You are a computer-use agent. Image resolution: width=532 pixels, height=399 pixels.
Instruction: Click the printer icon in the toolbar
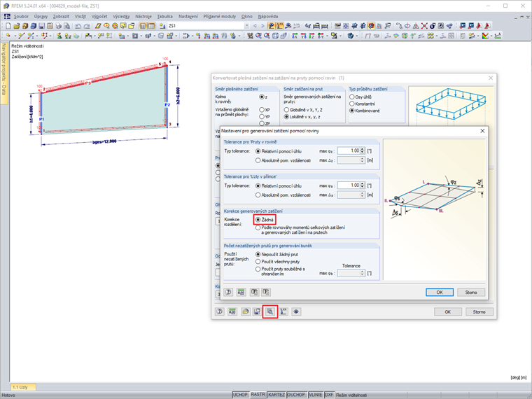tap(59, 26)
